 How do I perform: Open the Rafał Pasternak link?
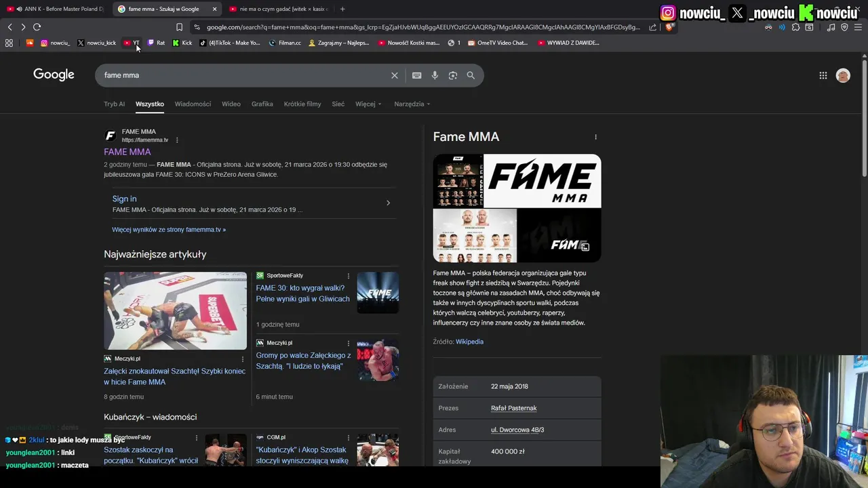513,408
